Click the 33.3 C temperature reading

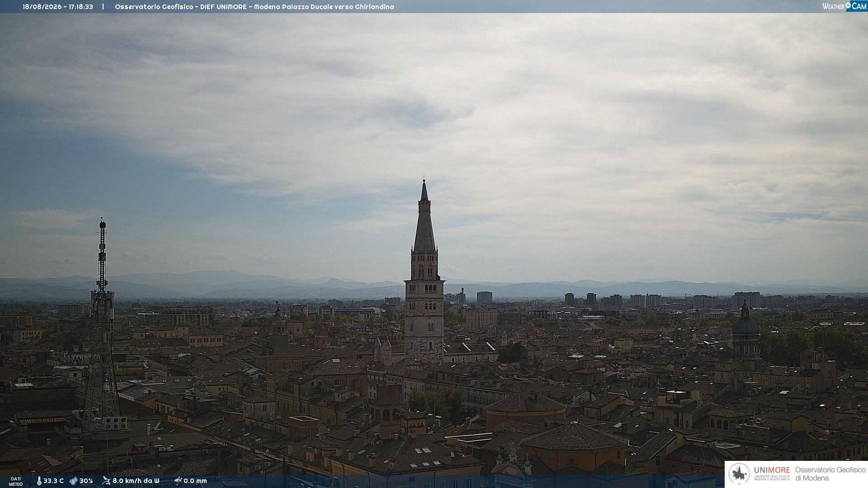[x=53, y=481]
